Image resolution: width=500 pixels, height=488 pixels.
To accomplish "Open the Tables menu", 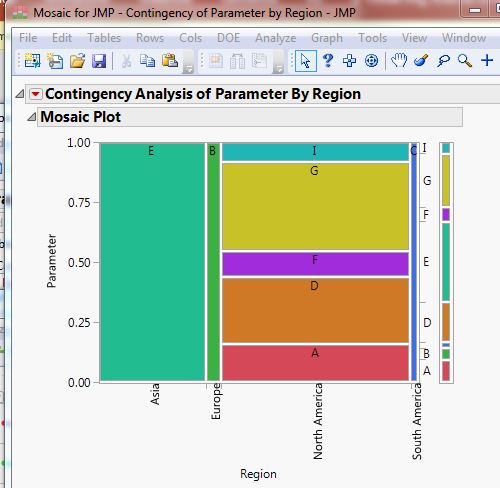I will [x=104, y=38].
